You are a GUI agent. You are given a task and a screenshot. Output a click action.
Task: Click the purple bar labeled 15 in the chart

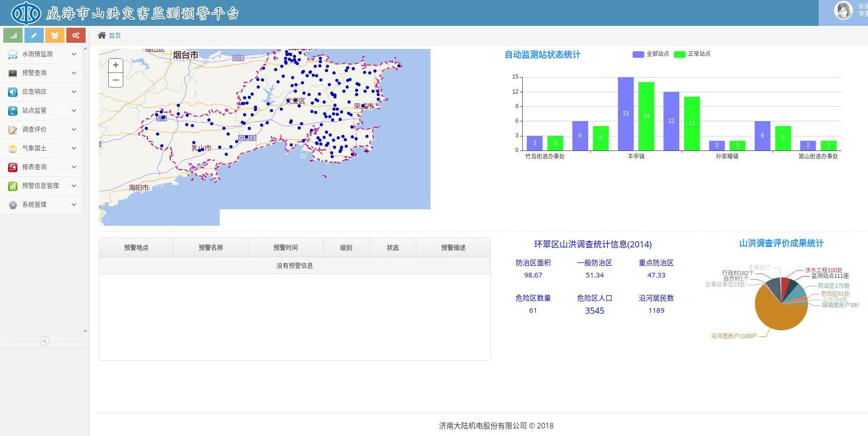pos(625,113)
